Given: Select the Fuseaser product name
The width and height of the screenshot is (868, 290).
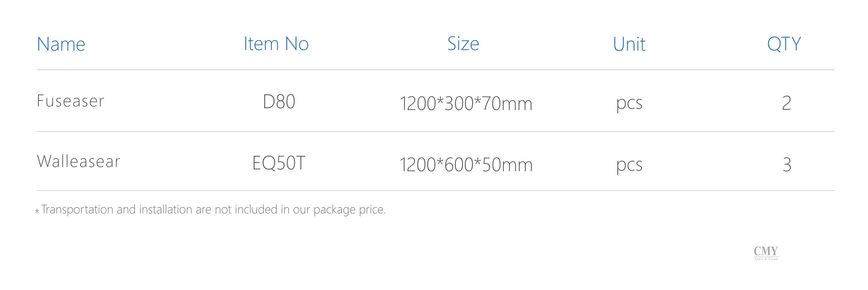Looking at the screenshot, I should pyautogui.click(x=71, y=101).
